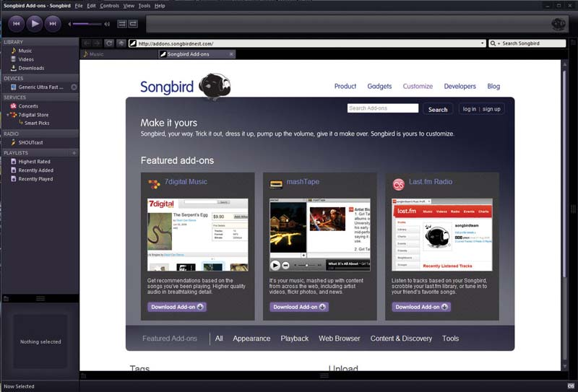This screenshot has width=578, height=392.
Task: Go forward in the browser
Action: (97, 43)
